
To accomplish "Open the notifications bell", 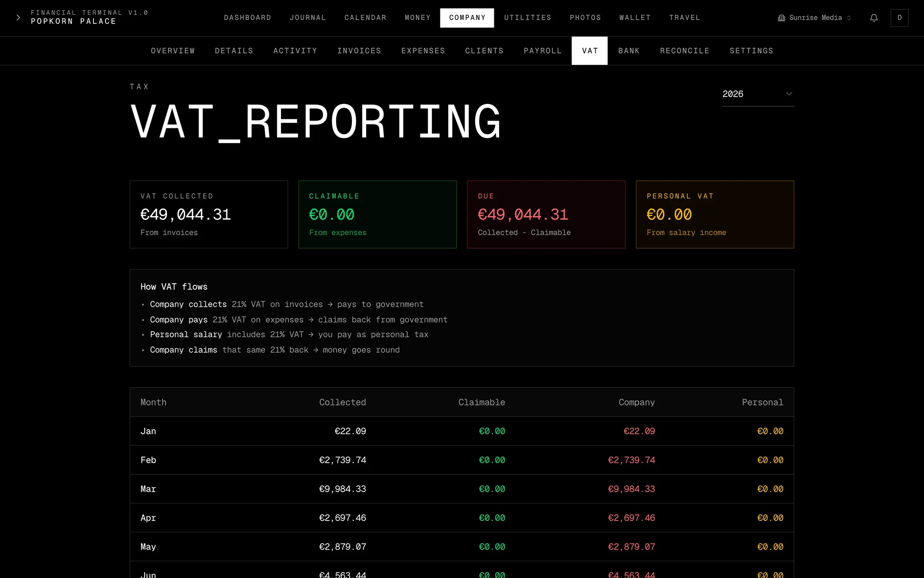I will coord(874,18).
